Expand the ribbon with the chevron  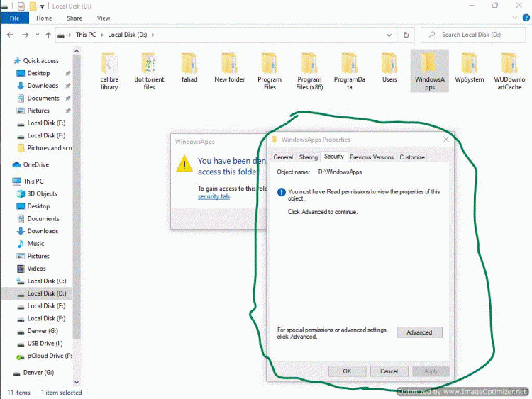click(515, 18)
